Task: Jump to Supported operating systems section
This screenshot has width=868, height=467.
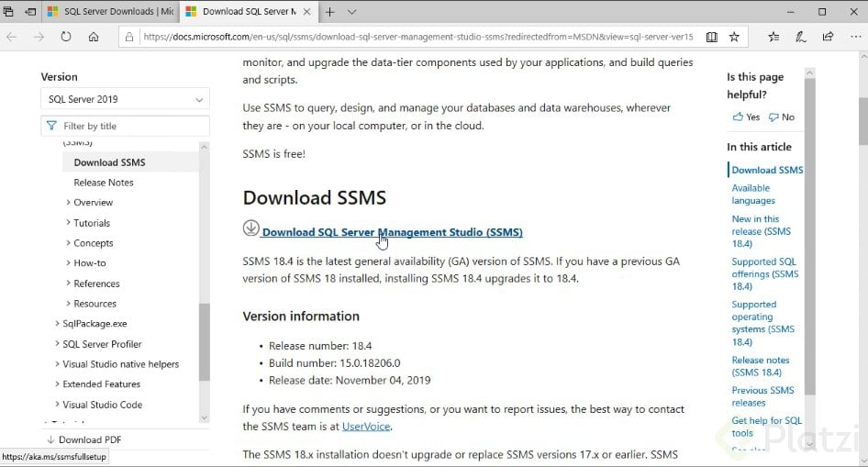Action: click(762, 323)
